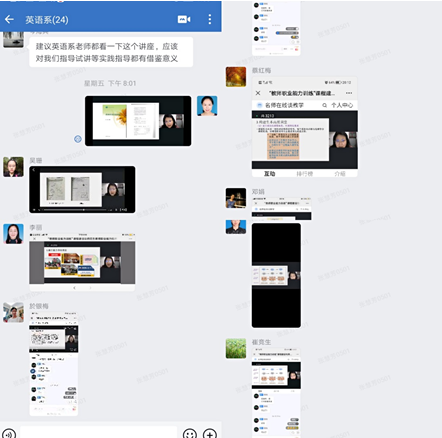Tap the plus attachment icon
The image size is (442, 438).
(x=210, y=433)
